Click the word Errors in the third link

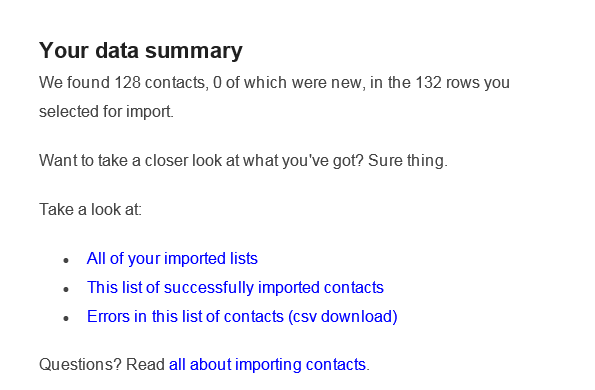[x=109, y=316]
